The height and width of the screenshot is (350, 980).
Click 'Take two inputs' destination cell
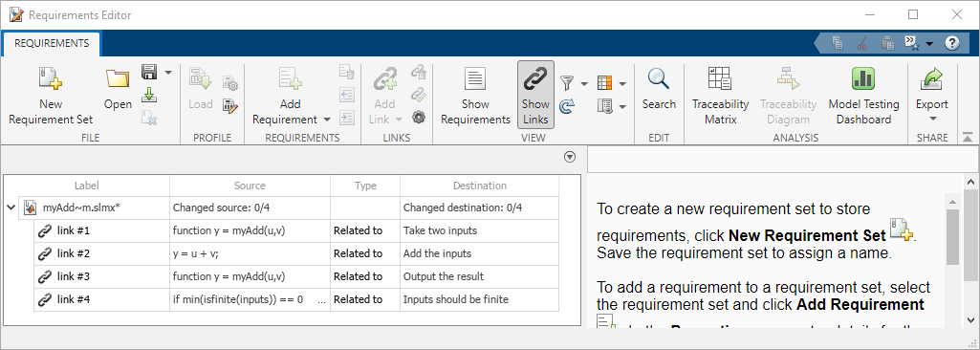(479, 230)
